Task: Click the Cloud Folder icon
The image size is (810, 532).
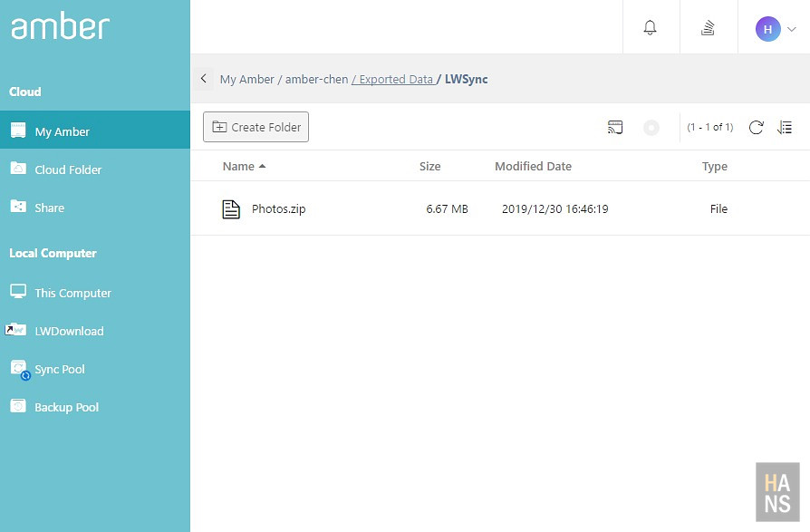Action: pos(18,168)
